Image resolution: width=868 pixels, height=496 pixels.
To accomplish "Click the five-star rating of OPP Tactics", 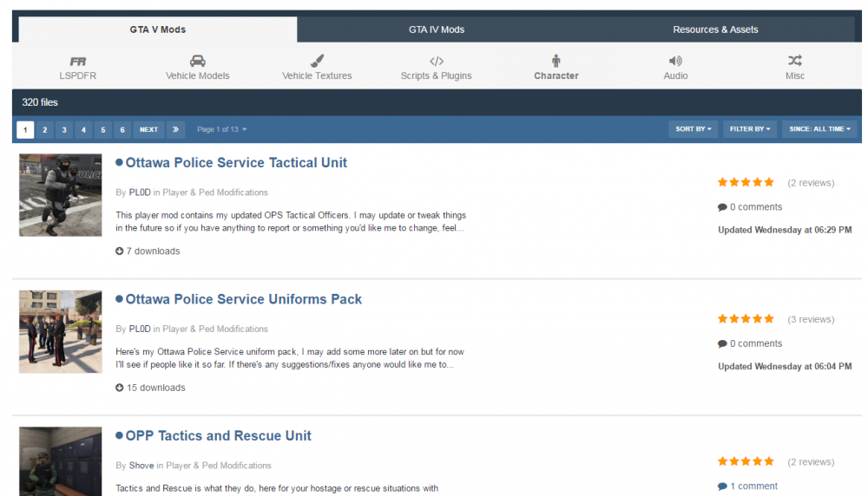I will coord(746,461).
